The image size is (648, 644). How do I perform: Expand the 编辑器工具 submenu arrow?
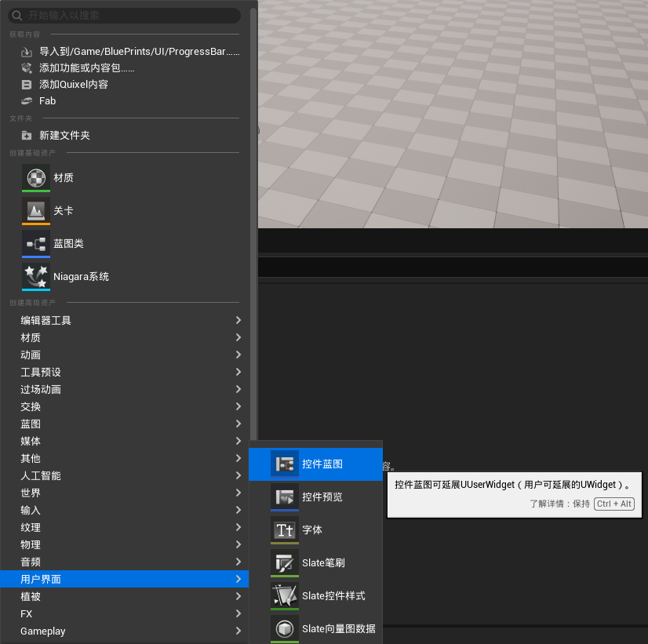[x=238, y=320]
